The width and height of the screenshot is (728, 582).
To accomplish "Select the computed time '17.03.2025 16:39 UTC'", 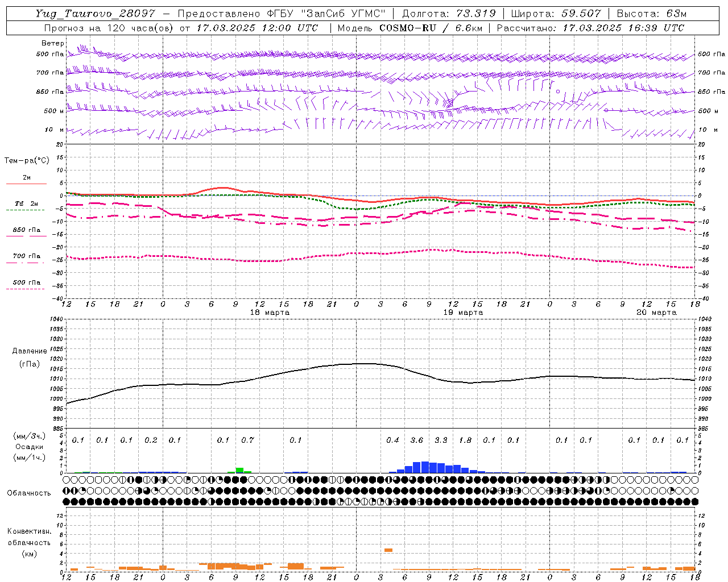I will 623,28.
